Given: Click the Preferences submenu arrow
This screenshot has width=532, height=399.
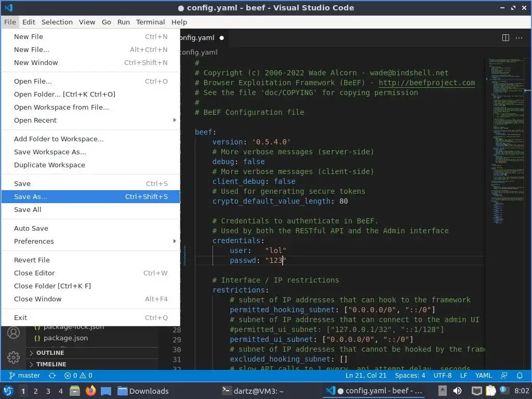Looking at the screenshot, I should pos(175,241).
